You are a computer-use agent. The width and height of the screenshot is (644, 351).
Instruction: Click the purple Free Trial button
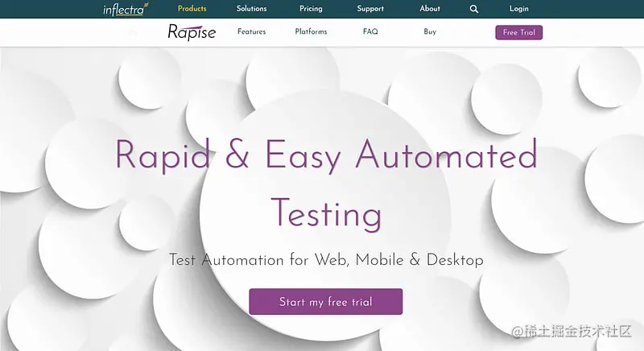tap(518, 32)
